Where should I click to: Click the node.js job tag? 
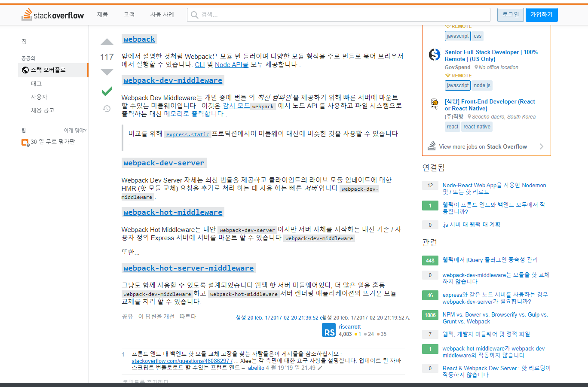tap(482, 85)
